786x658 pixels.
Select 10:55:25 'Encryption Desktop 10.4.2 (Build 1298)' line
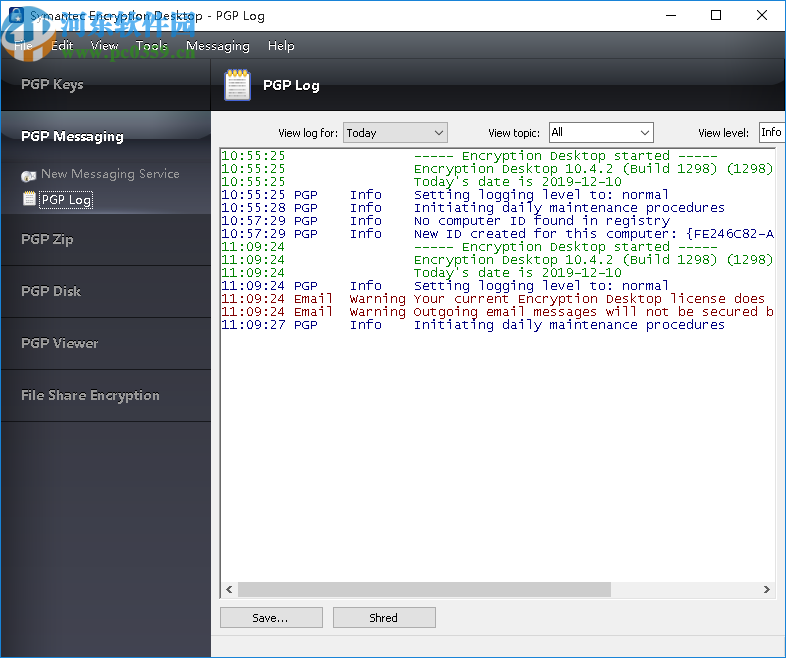coord(498,169)
